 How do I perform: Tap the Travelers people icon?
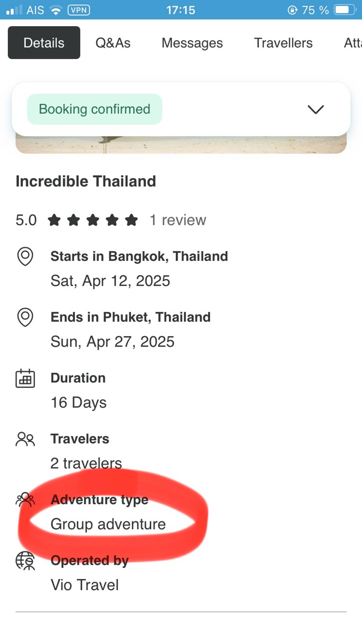[25, 439]
